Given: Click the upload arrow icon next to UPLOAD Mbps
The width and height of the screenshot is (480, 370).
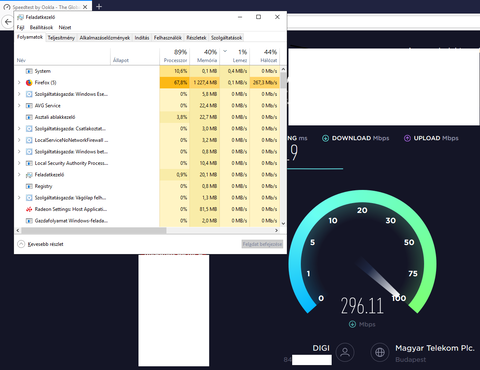Looking at the screenshot, I should coord(407,138).
